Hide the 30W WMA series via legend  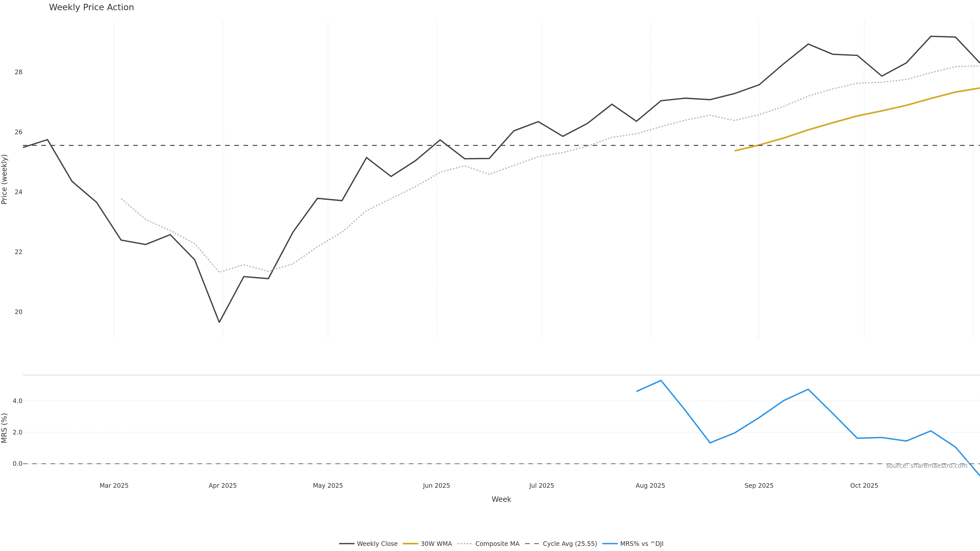[436, 544]
